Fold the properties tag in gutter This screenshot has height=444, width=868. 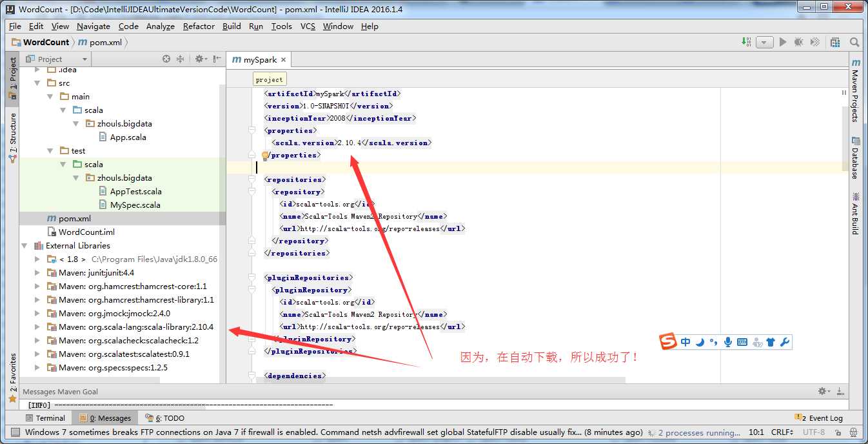click(252, 130)
